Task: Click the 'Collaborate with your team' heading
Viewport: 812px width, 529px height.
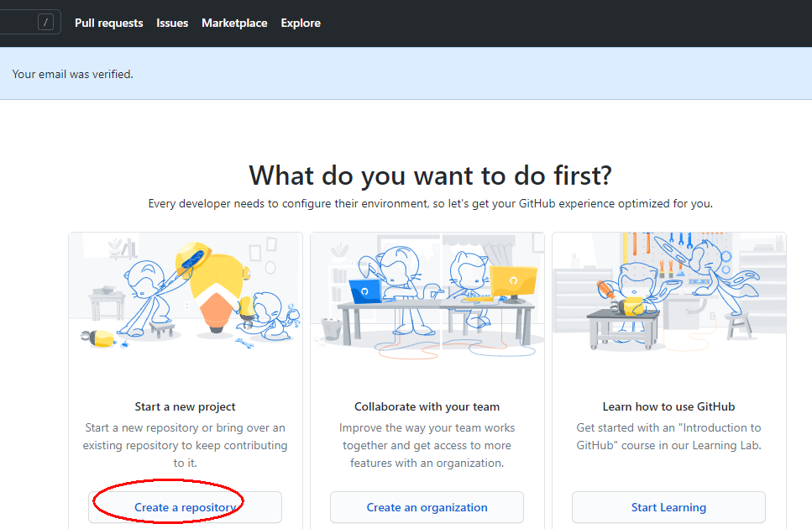Action: point(427,407)
